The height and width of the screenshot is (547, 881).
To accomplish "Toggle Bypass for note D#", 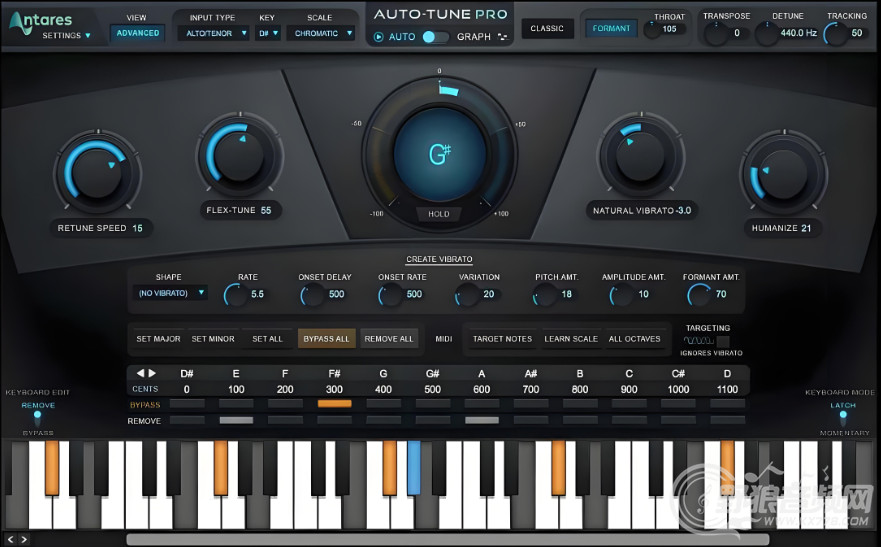I will point(187,404).
